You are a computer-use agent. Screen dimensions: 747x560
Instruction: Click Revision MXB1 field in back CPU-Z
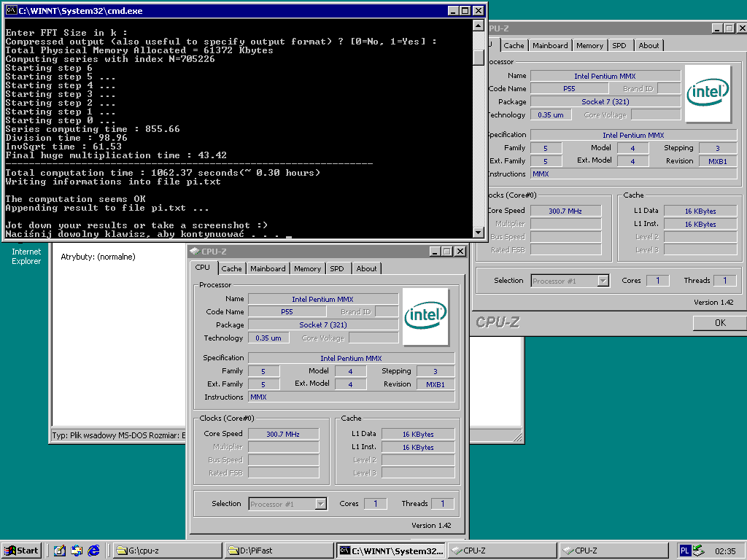tap(718, 161)
